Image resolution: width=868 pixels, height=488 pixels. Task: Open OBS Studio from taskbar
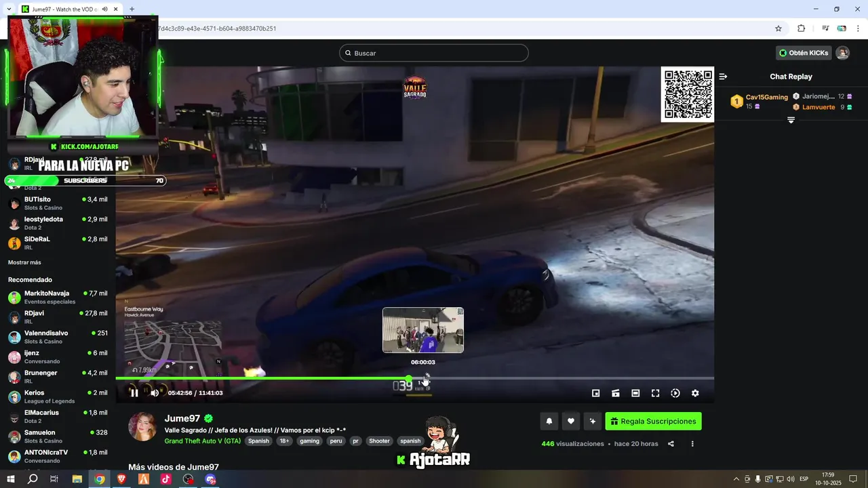189,479
